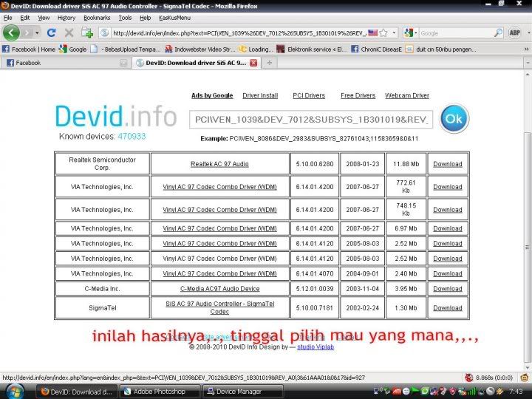Open the File menu

(7, 18)
